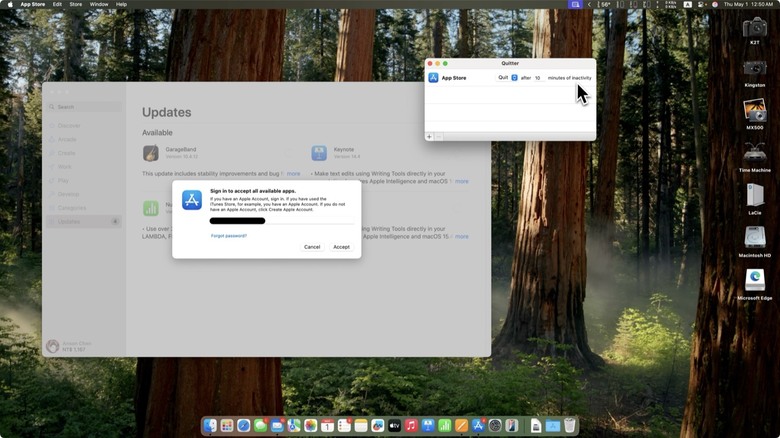Click the GarageBand icon in Updates list
Screen dimensions: 780x438
click(x=151, y=153)
